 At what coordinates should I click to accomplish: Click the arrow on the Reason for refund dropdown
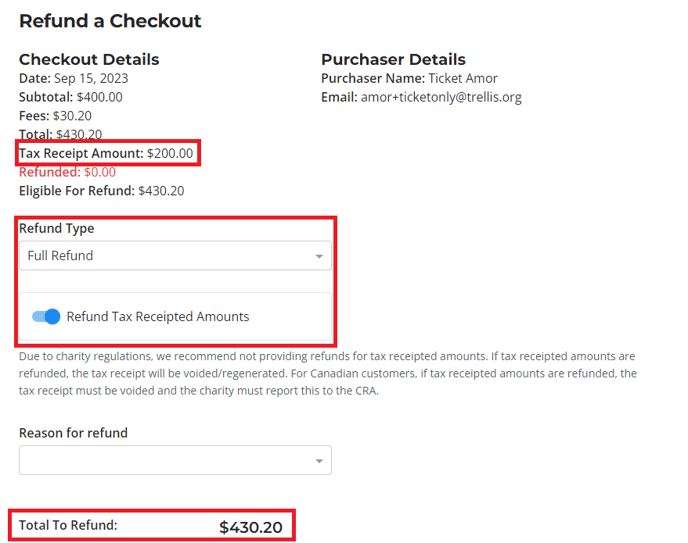click(x=319, y=461)
